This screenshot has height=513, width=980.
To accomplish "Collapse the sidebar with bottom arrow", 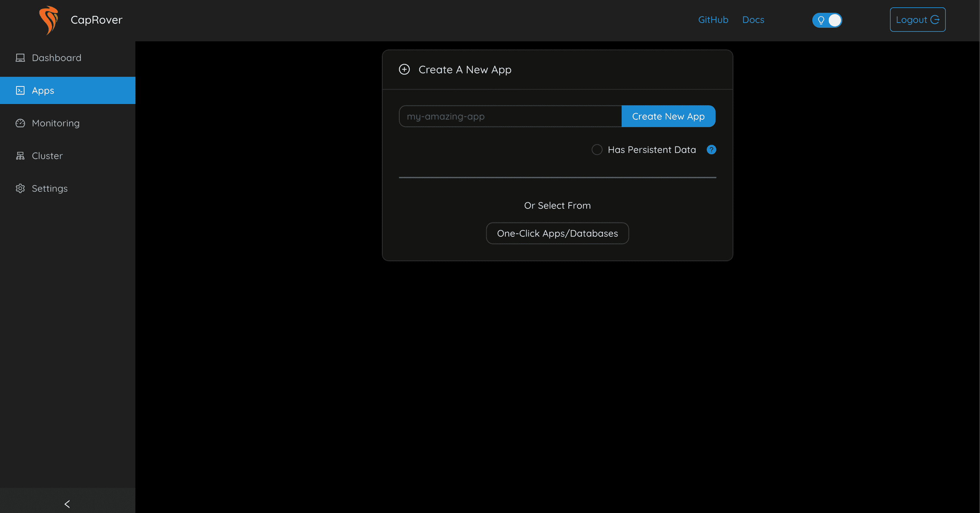I will pyautogui.click(x=67, y=504).
